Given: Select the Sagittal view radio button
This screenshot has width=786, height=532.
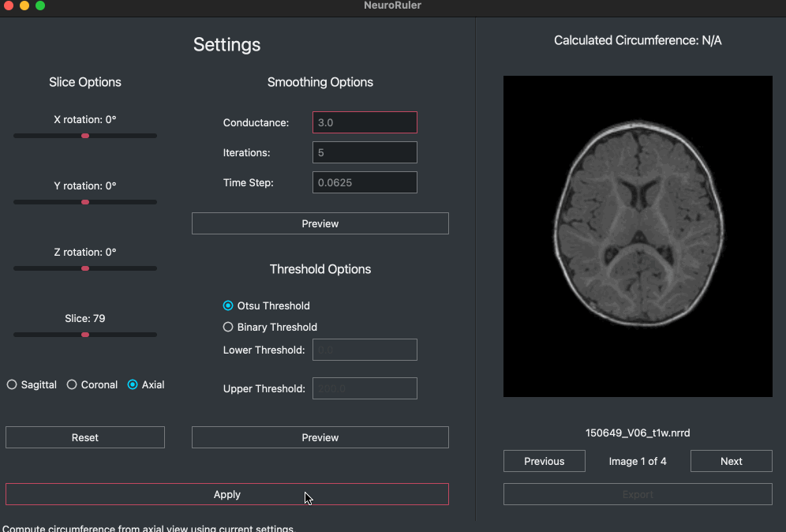Looking at the screenshot, I should [x=12, y=384].
